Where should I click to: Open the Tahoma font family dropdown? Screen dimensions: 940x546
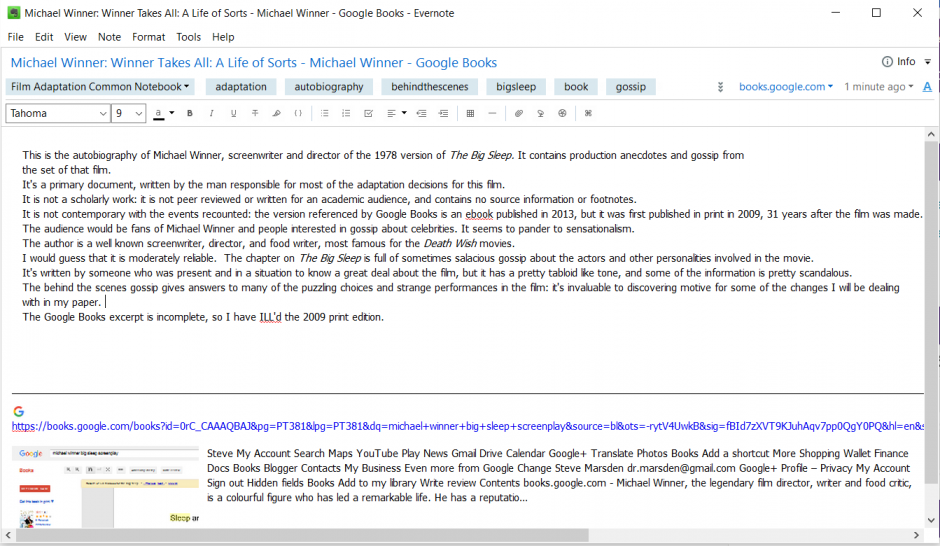58,113
